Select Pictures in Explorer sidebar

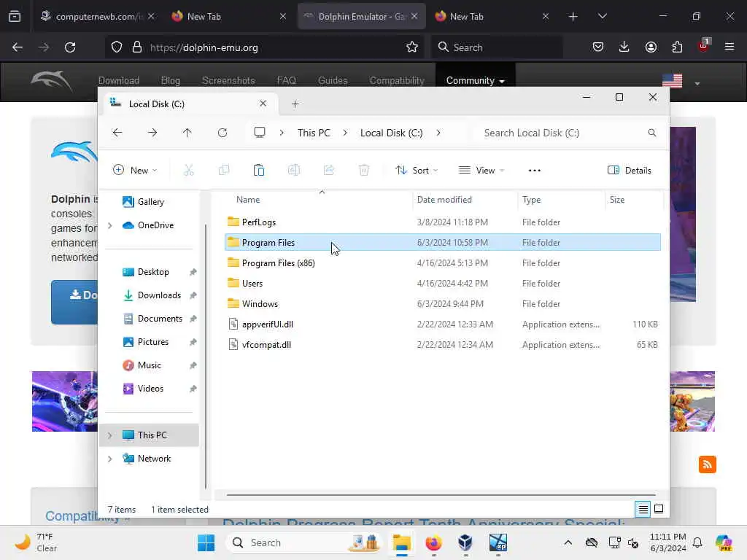(x=152, y=342)
